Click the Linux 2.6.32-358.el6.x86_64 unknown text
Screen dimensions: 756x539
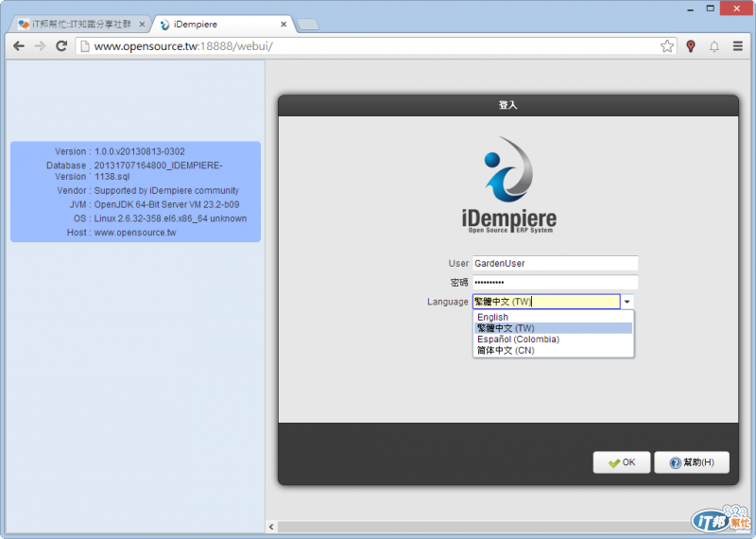[170, 218]
